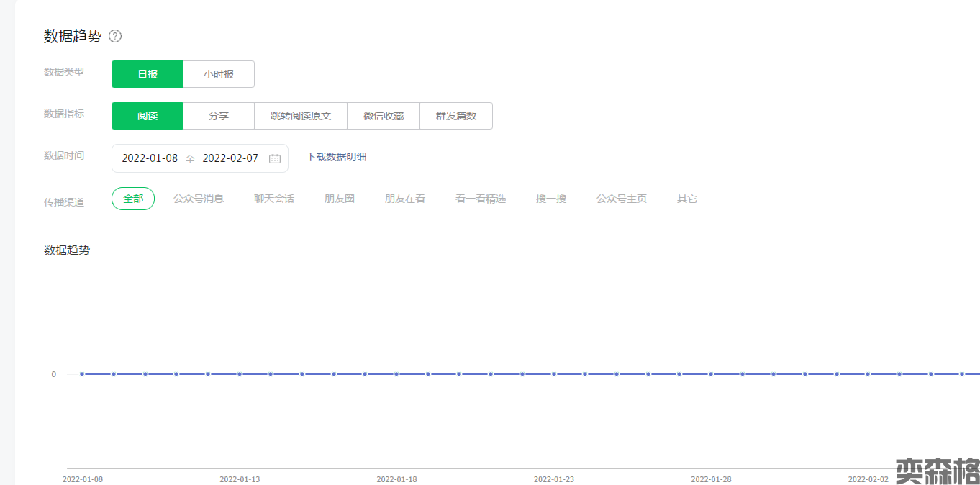Filter by 聊天会话 channel
Screen dimensions: 980x485
click(274, 199)
